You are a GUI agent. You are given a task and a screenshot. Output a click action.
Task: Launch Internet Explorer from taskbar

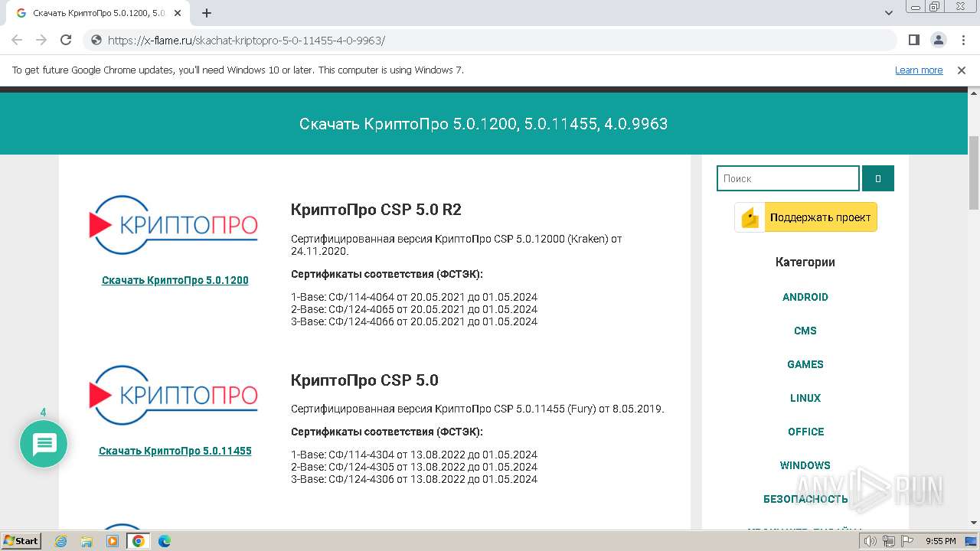[61, 541]
